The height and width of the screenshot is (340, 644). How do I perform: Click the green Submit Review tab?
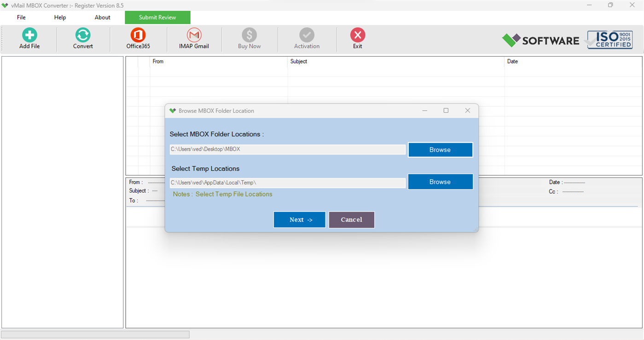[157, 17]
